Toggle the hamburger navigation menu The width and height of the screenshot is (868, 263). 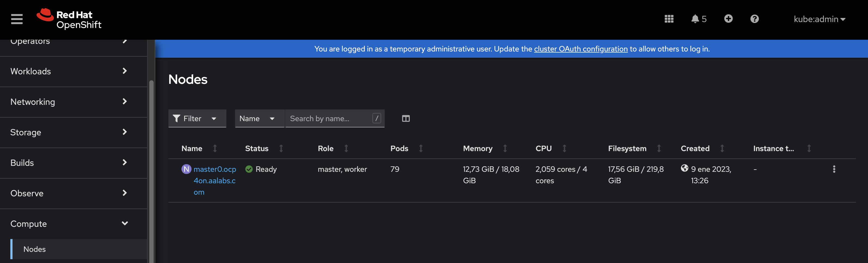click(x=17, y=19)
